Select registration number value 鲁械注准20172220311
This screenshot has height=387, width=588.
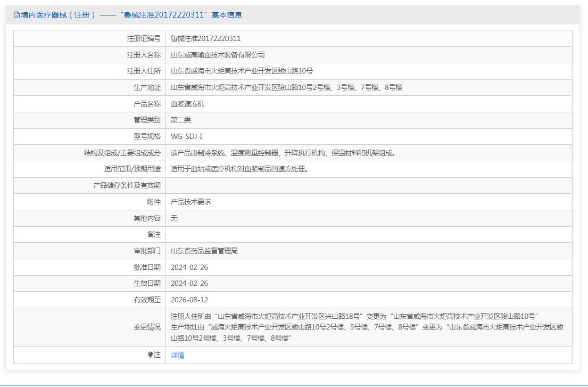coord(205,38)
